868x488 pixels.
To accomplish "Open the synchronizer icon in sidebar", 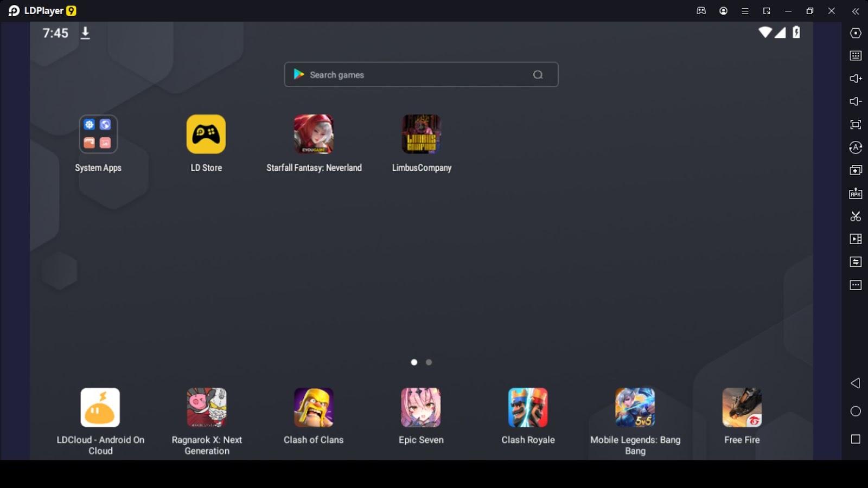I will click(856, 262).
